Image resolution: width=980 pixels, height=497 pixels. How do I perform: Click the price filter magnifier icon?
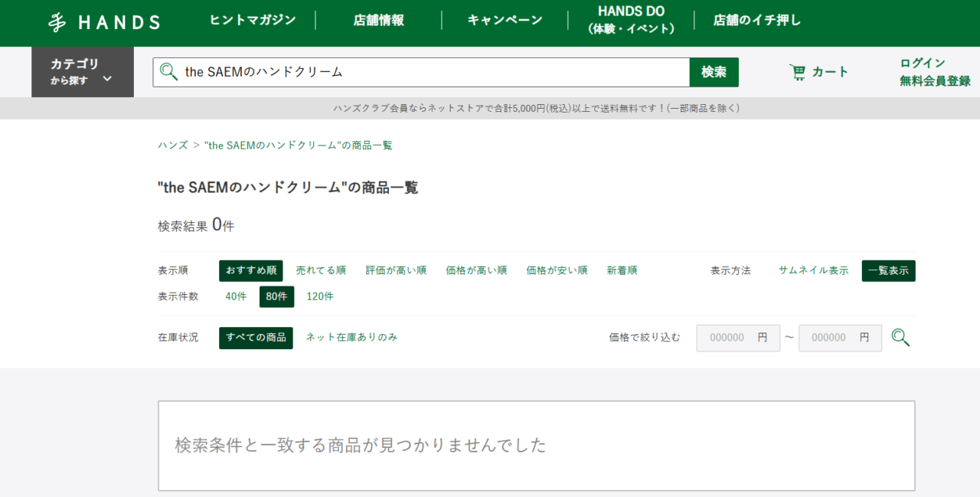tap(900, 338)
